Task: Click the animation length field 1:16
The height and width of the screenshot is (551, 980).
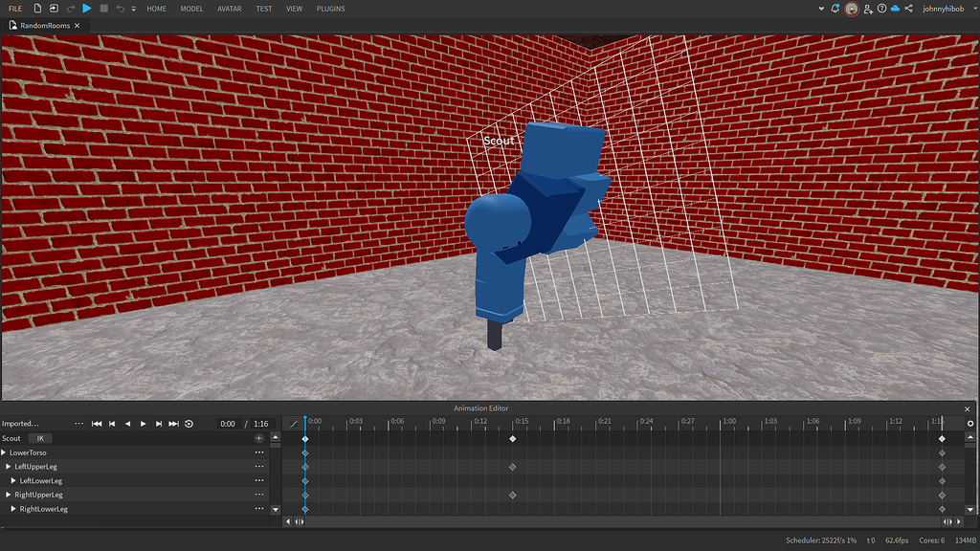Action: tap(262, 424)
